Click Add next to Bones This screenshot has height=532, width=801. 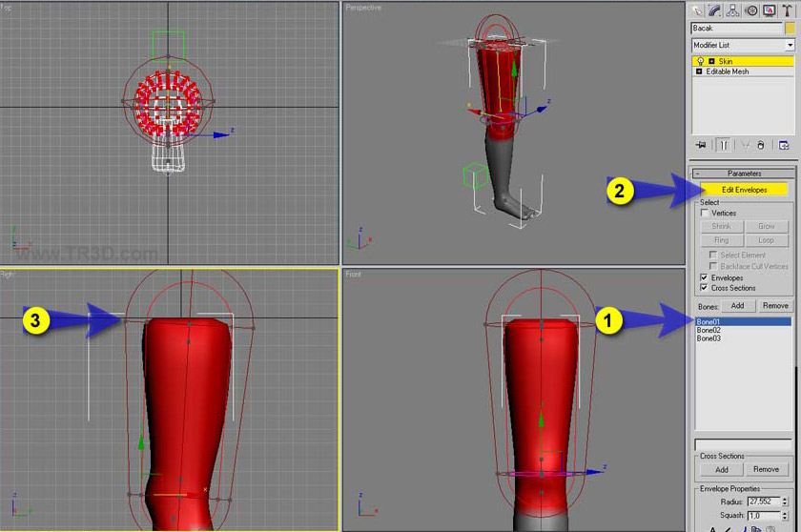click(x=737, y=306)
